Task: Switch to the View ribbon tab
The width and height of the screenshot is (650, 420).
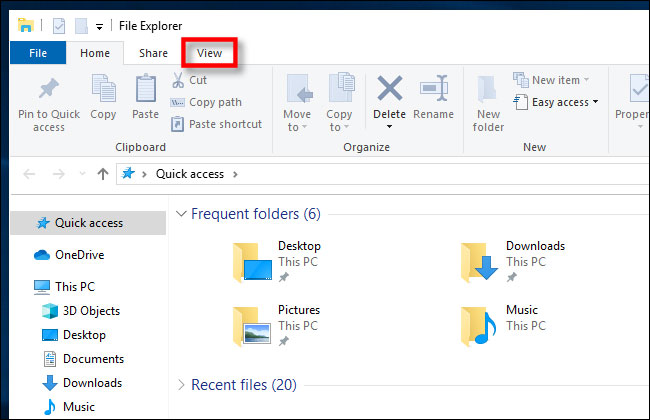Action: (x=209, y=53)
